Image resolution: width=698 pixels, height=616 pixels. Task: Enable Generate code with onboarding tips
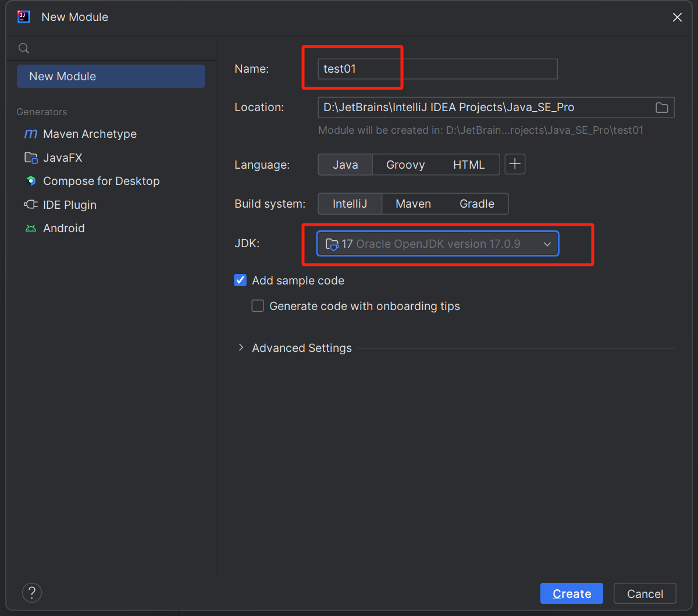tap(258, 306)
